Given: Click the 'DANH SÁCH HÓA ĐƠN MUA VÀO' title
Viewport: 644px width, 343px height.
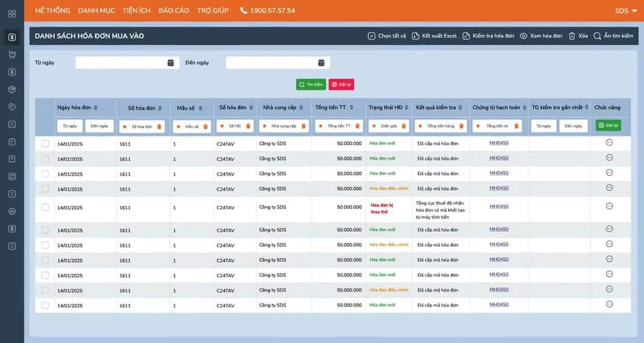Looking at the screenshot, I should [x=89, y=36].
